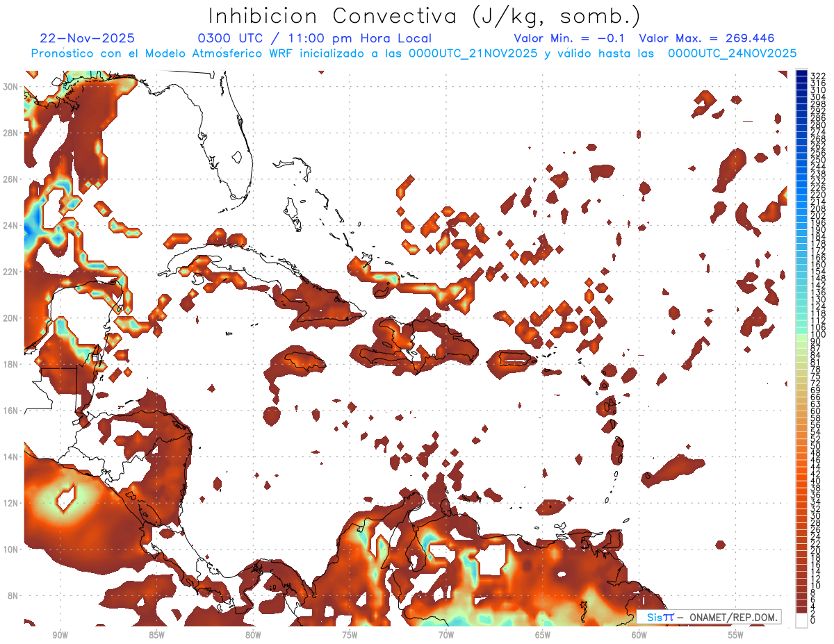Screen dimensions: 834x644
Task: Click the "26N" latitude label
Action: click(10, 179)
